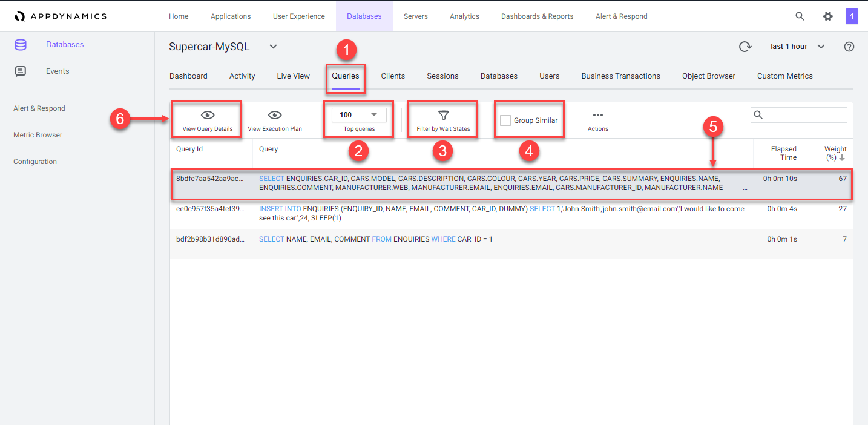868x425 pixels.
Task: Click the refresh time range icon
Action: [x=745, y=47]
